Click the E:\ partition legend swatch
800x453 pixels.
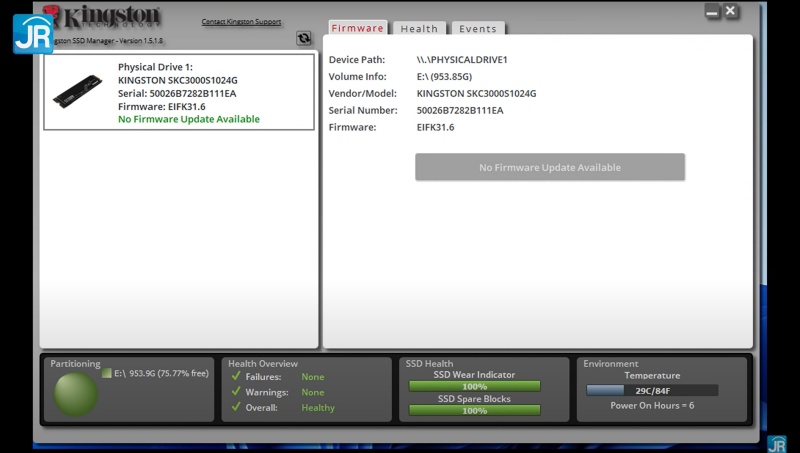106,373
